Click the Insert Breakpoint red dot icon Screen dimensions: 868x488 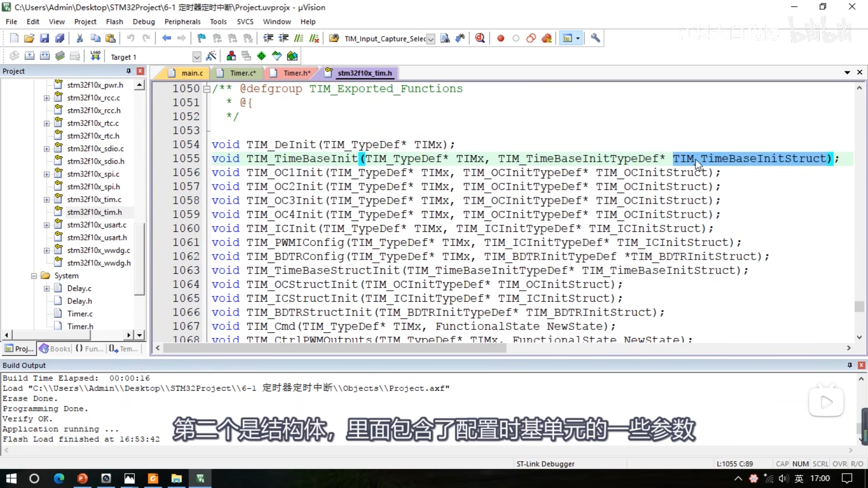(x=500, y=38)
